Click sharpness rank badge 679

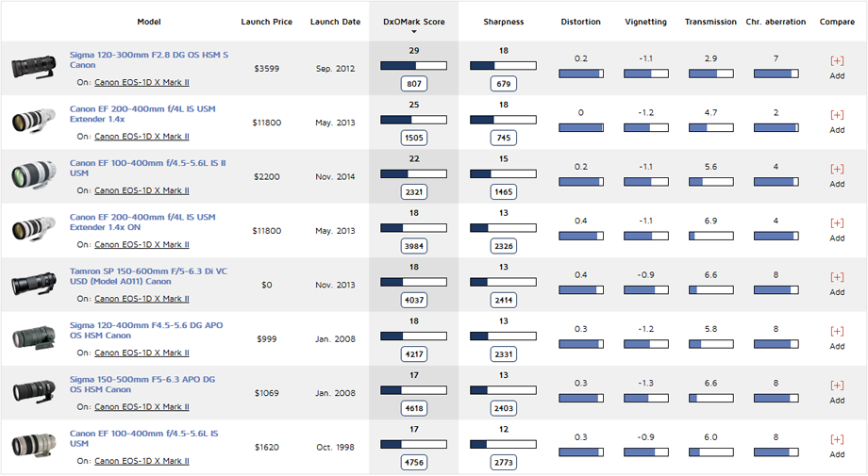pyautogui.click(x=503, y=84)
